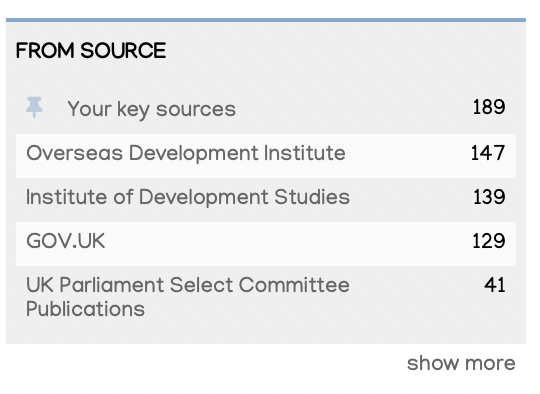540x394 pixels.
Task: Click the word Studies in Development Studies row
Action: (x=312, y=197)
